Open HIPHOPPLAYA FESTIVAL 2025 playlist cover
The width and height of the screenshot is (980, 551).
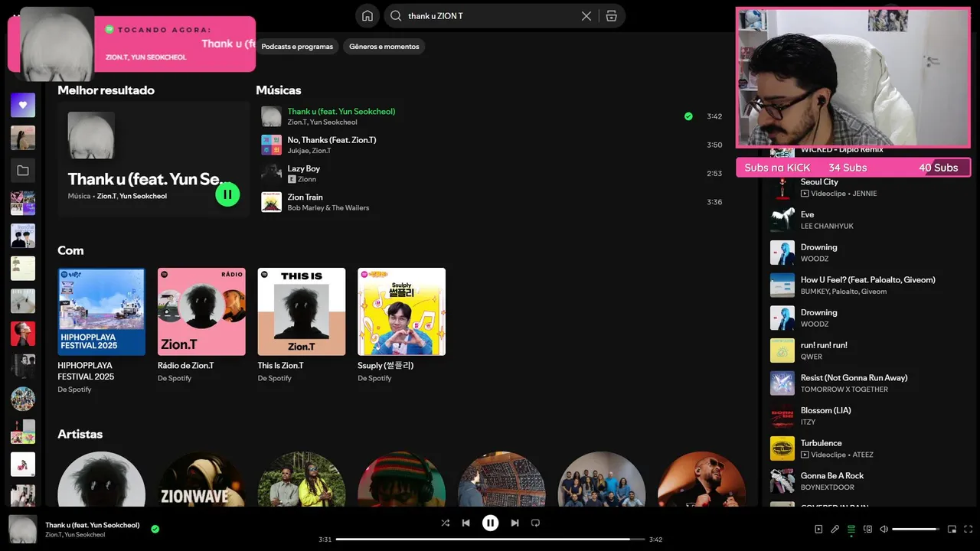(101, 311)
